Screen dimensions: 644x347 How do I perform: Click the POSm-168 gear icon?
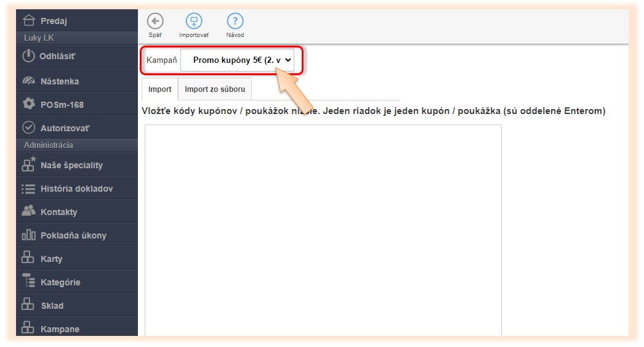click(x=28, y=104)
